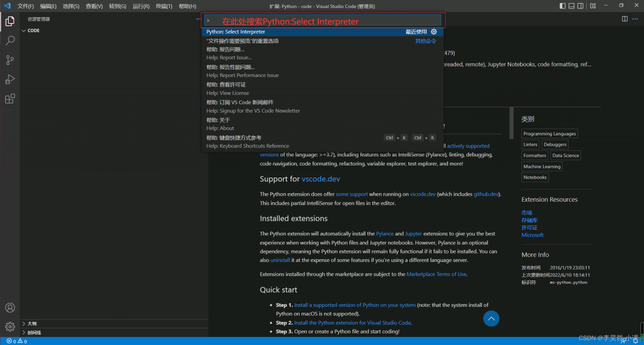644x345 pixels.
Task: Toggle the primary side bar layout button
Action: point(562,6)
